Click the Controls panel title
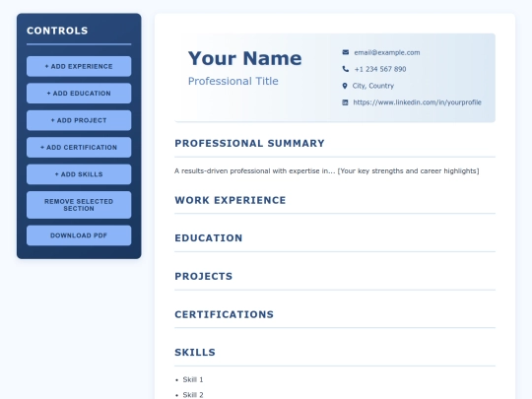Screen dimensions: 532x399 (x=57, y=31)
